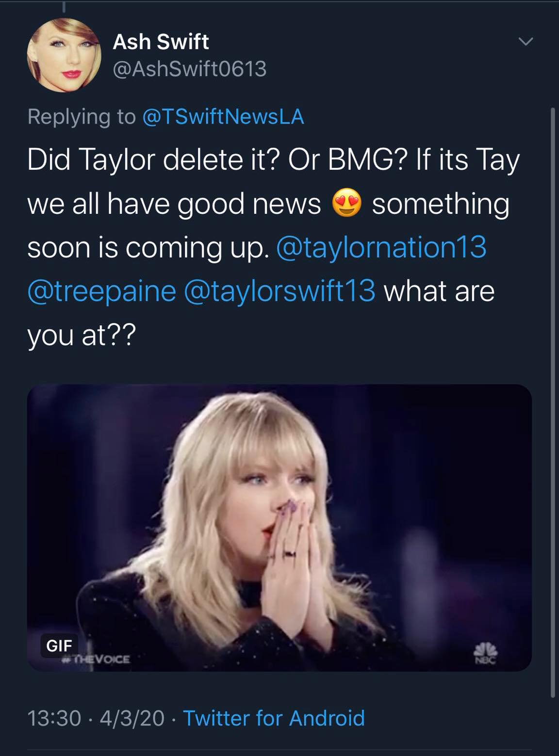Viewport: 559px width, 756px height.
Task: Open the tweet options chevron menu
Action: tap(526, 42)
